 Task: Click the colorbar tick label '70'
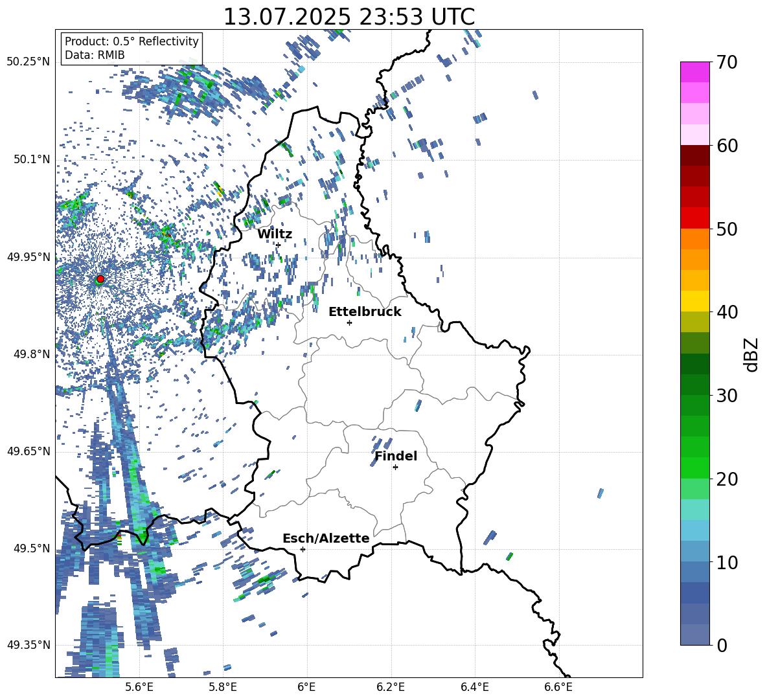coord(727,62)
